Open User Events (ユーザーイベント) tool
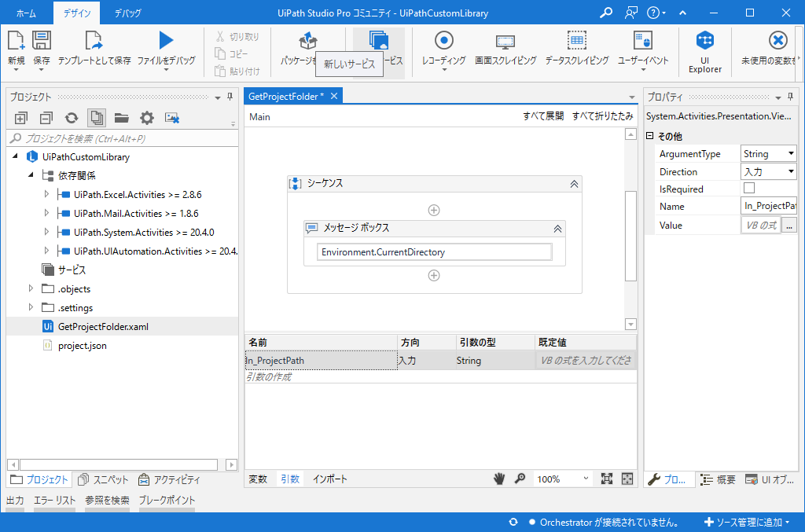 tap(643, 41)
